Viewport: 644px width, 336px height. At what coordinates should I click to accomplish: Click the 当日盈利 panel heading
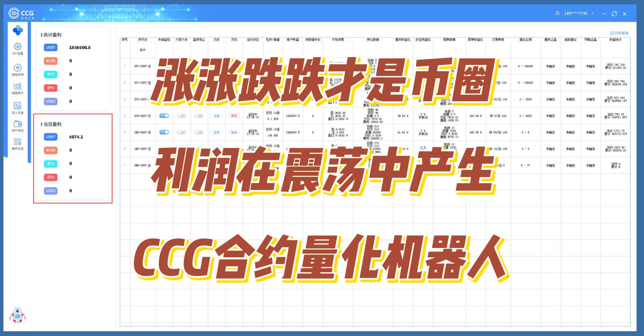tap(52, 124)
